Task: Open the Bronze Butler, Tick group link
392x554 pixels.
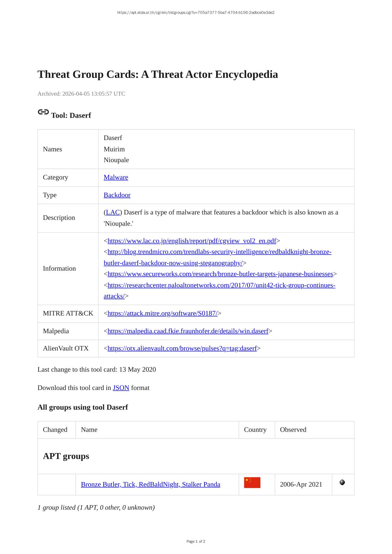Action: (x=150, y=484)
